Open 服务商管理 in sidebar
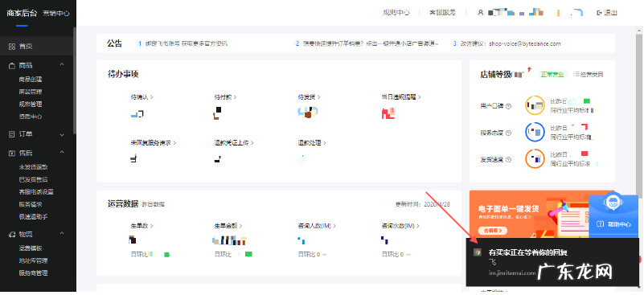This screenshot has height=295, width=644. (33, 273)
